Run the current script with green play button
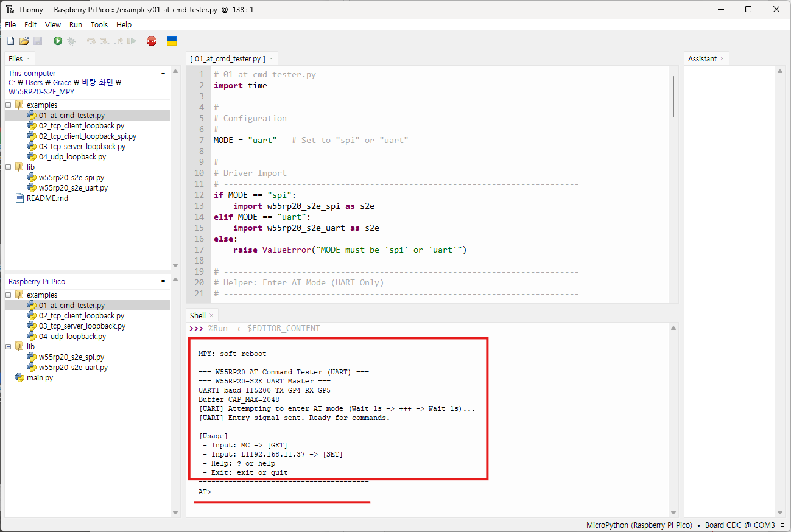 click(x=58, y=41)
